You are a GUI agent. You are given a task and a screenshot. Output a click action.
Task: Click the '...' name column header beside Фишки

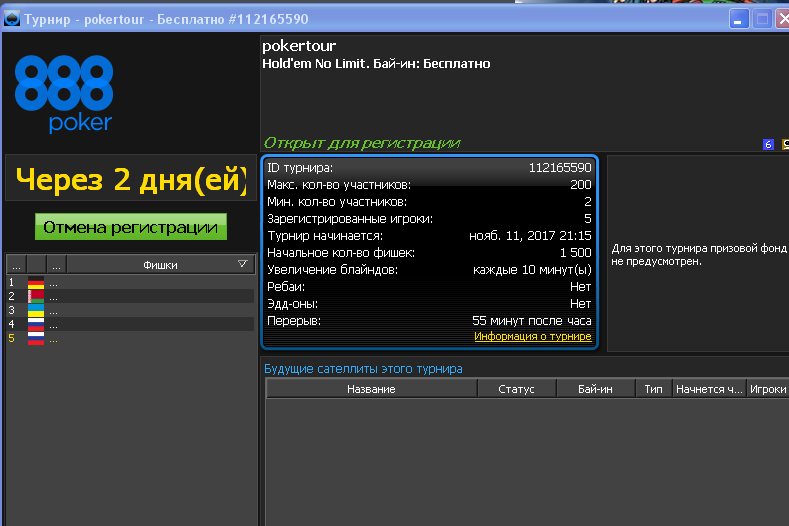click(56, 265)
